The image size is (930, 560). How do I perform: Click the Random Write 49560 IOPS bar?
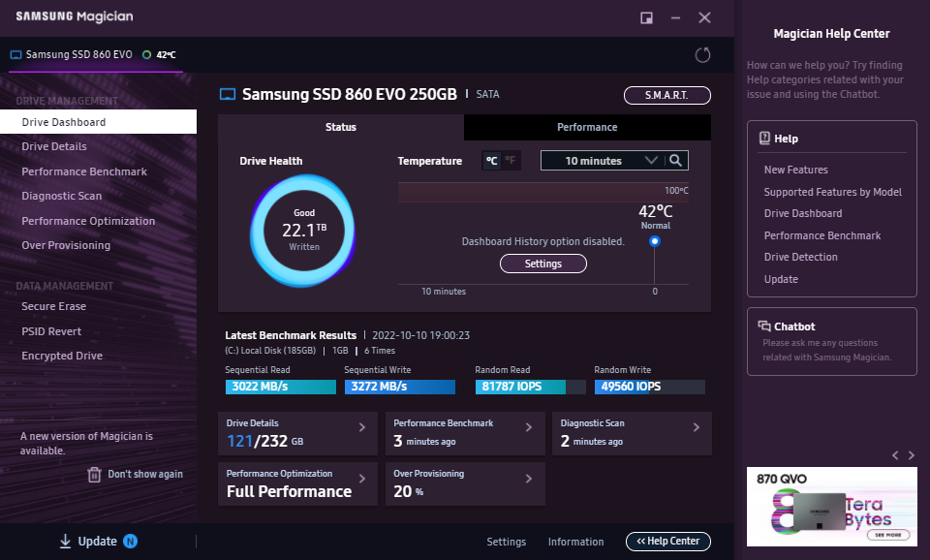point(649,387)
